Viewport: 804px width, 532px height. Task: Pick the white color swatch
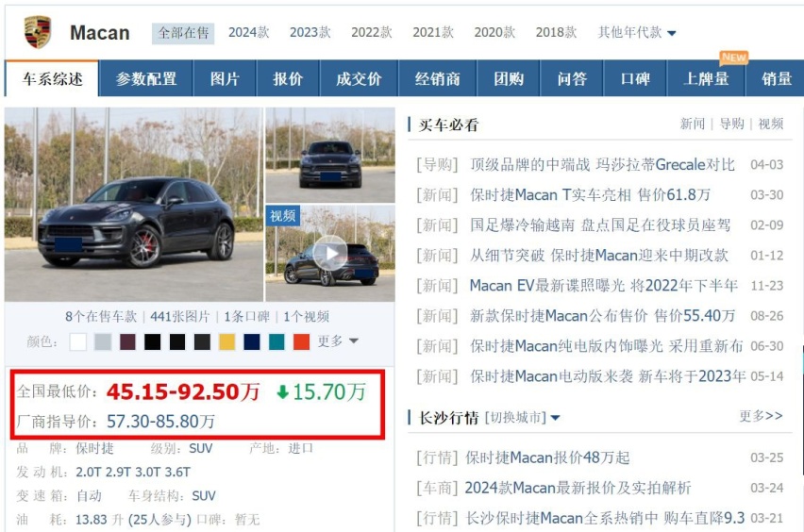pos(78,341)
